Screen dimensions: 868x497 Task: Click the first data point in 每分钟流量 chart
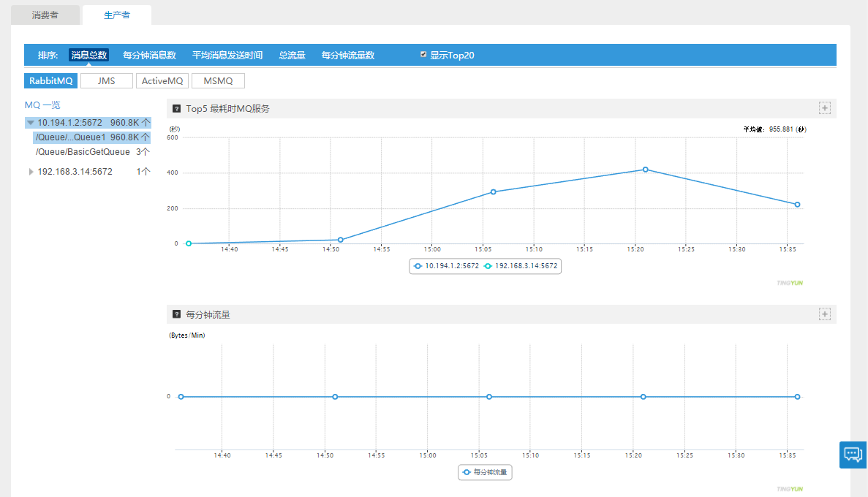(181, 397)
